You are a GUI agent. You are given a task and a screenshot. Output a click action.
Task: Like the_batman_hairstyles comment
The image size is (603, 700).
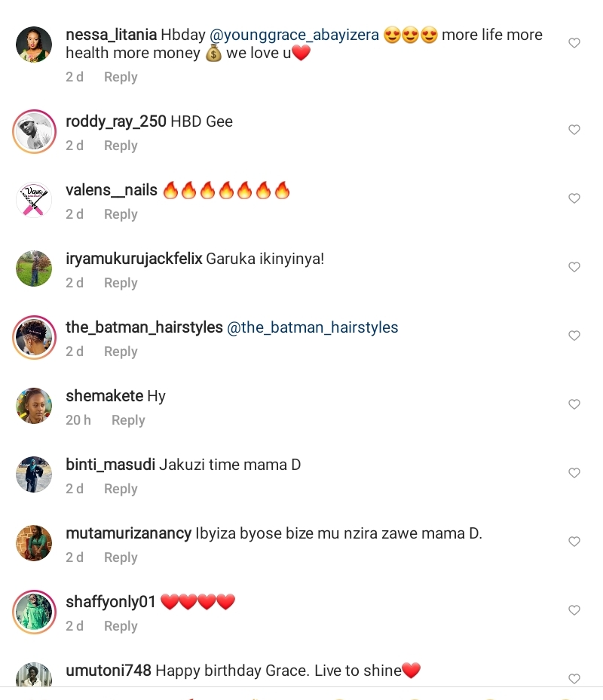click(x=574, y=336)
